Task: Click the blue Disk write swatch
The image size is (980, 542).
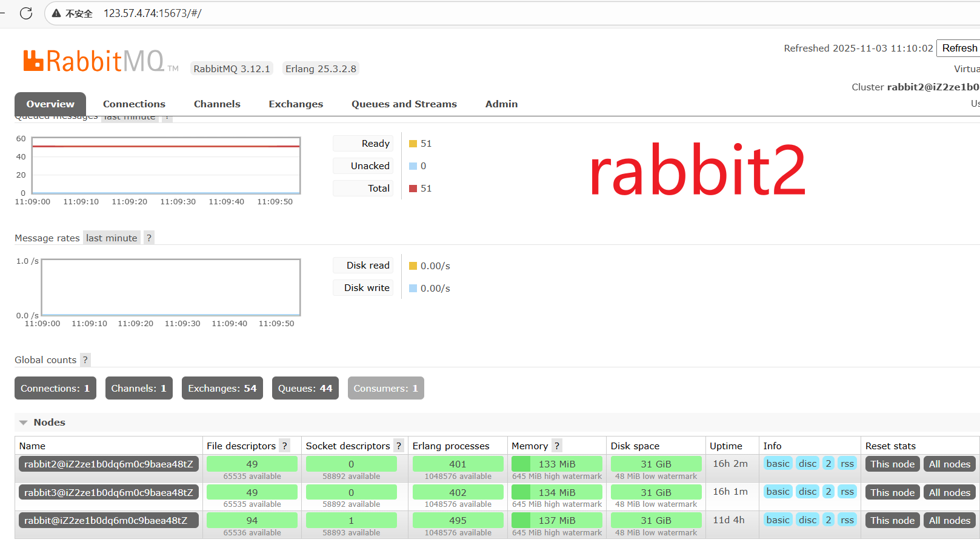Action: [413, 288]
